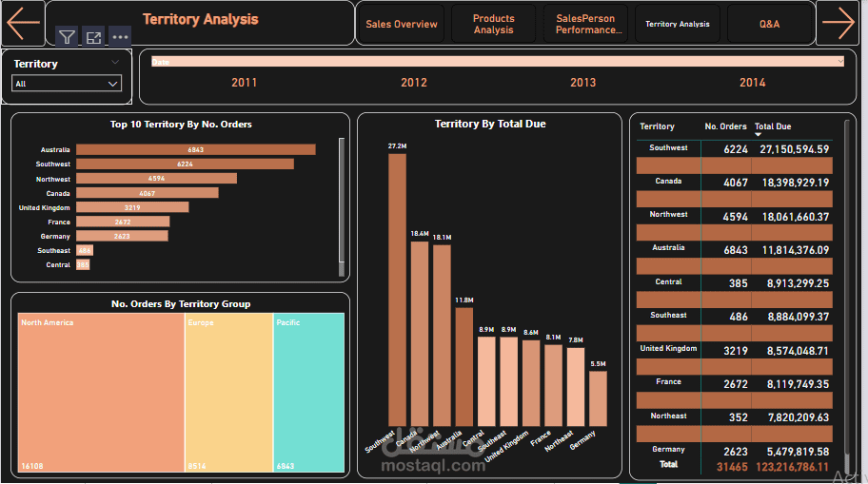
Task: Expand the Territory slicer header chevron
Action: [x=115, y=63]
